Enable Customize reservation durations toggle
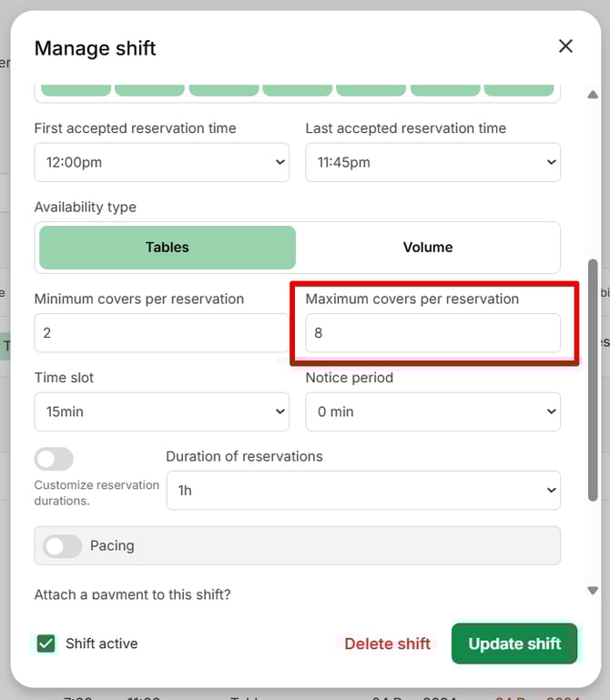This screenshot has height=700, width=610. (x=54, y=459)
